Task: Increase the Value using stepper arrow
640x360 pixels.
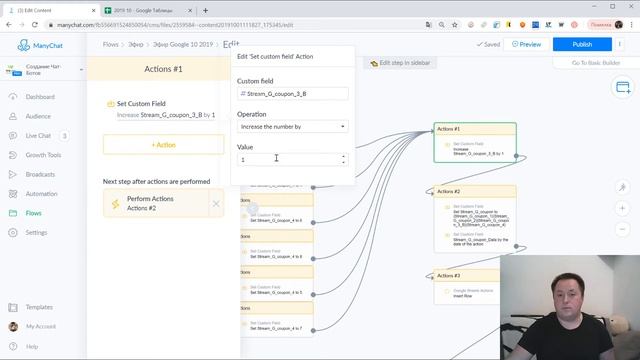Action: pyautogui.click(x=343, y=157)
